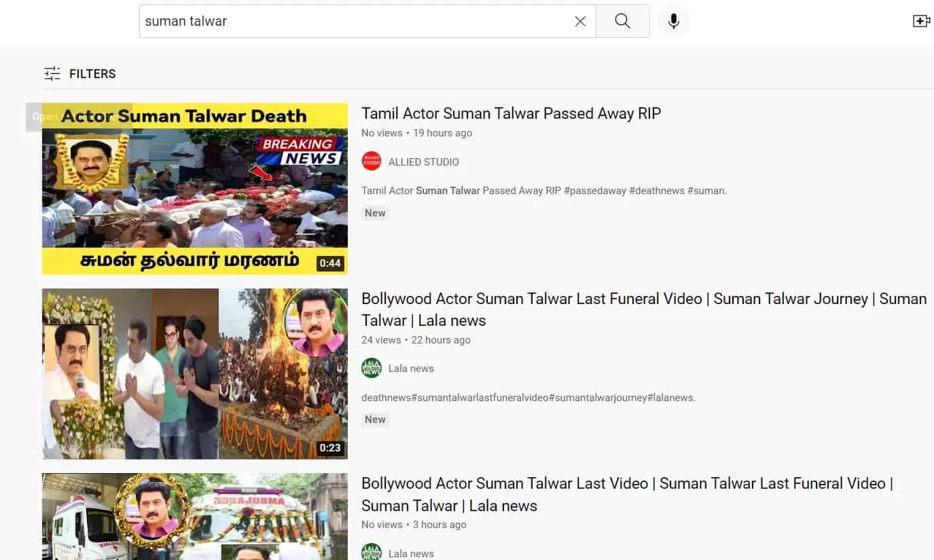Start voice search with the microphone icon
Viewport: 934px width, 560px height.
pyautogui.click(x=673, y=21)
